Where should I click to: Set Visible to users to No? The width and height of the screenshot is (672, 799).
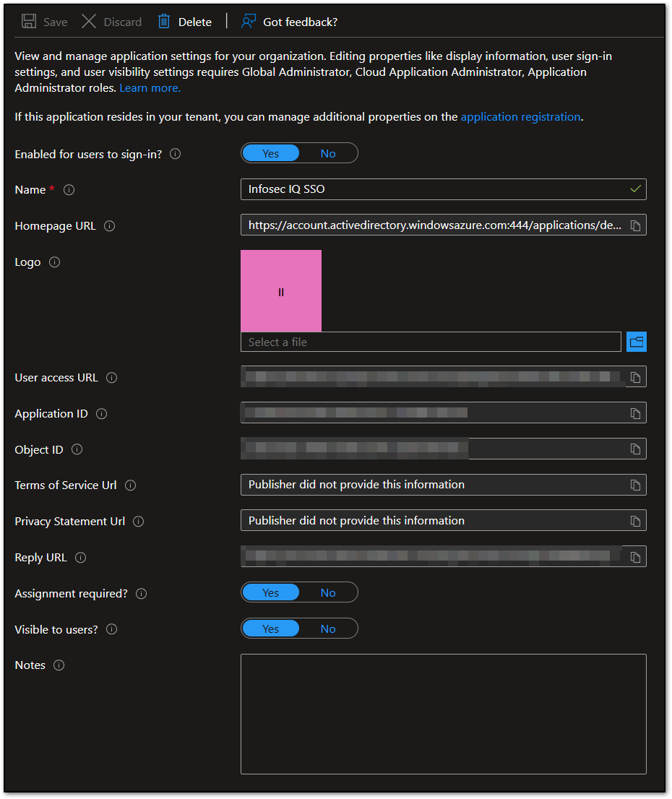tap(328, 629)
